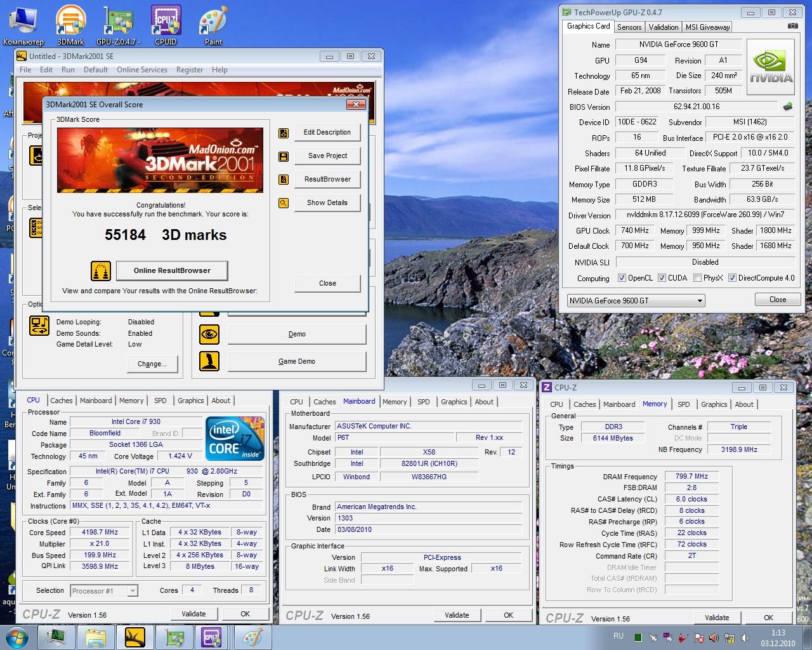The width and height of the screenshot is (812, 650).
Task: Toggle the OpenCL checkbox in GPU-Z
Action: tap(621, 278)
